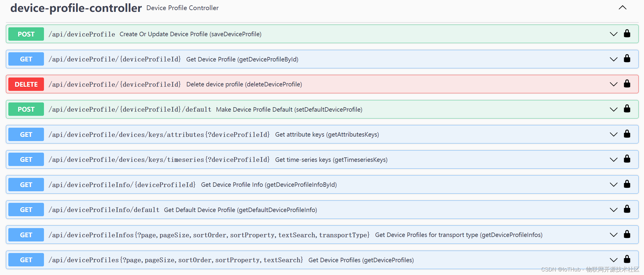The height and width of the screenshot is (275, 644).
Task: Click POST badge for /api/deviceProfile
Action: click(x=26, y=34)
